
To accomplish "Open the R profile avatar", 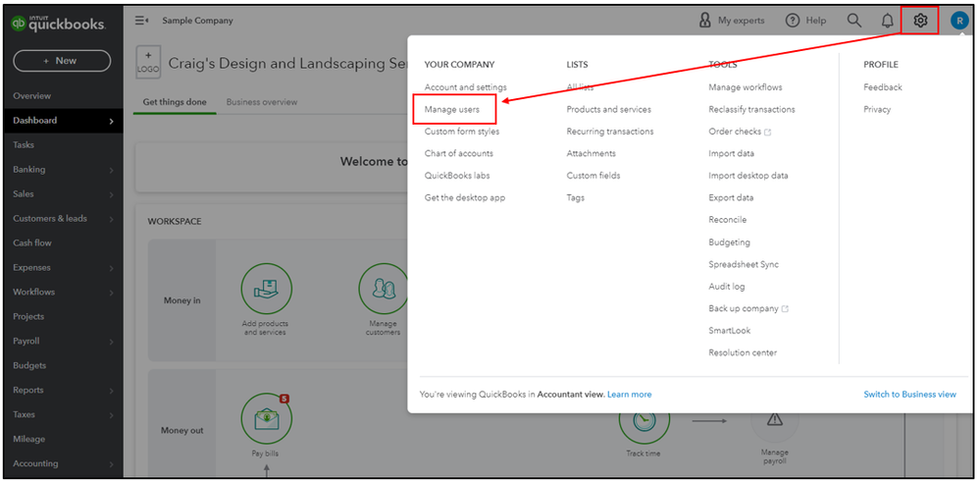I will pyautogui.click(x=959, y=21).
